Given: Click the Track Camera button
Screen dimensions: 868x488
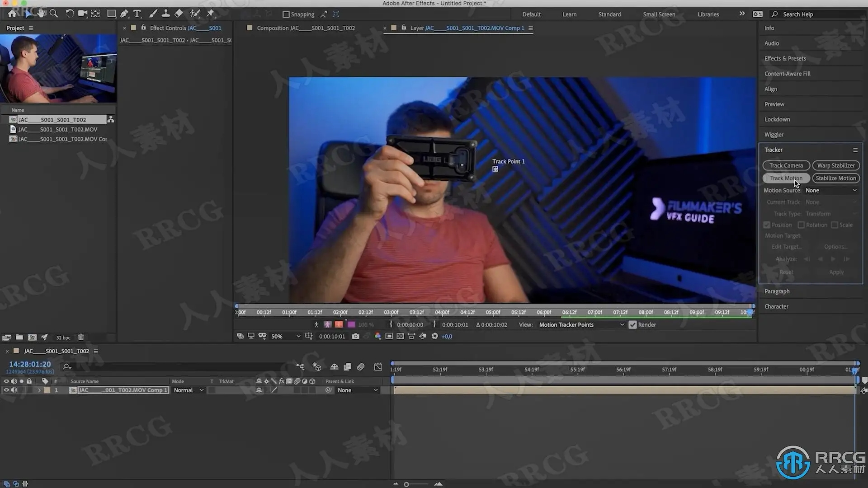Looking at the screenshot, I should tap(786, 165).
